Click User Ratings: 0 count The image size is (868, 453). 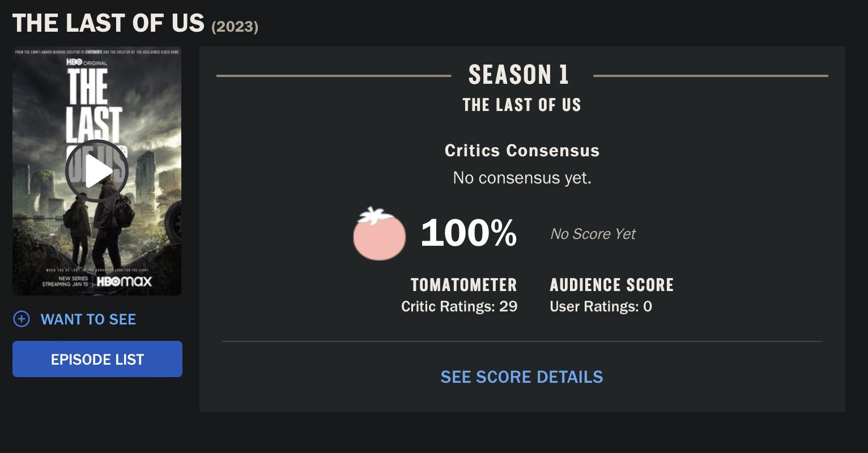[x=601, y=307]
